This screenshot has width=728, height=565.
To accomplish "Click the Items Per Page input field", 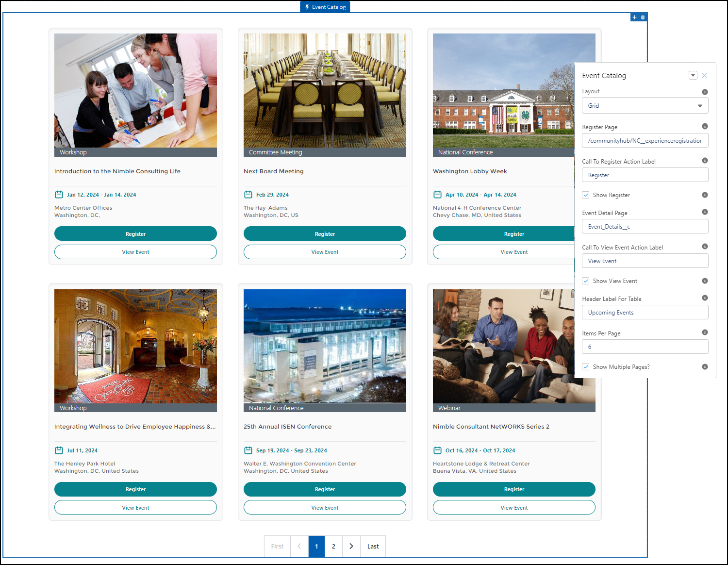I will [x=645, y=347].
